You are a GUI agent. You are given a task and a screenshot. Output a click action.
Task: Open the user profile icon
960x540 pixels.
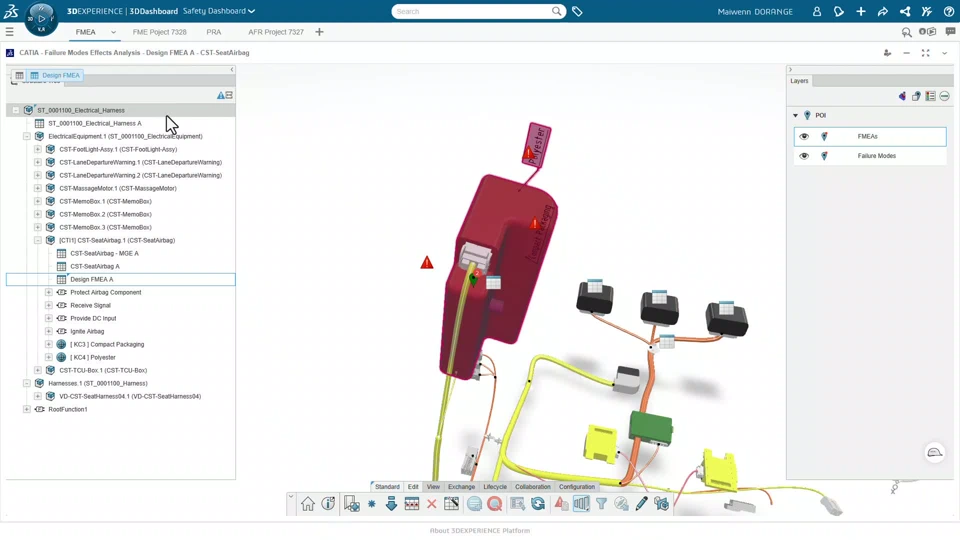tap(817, 11)
